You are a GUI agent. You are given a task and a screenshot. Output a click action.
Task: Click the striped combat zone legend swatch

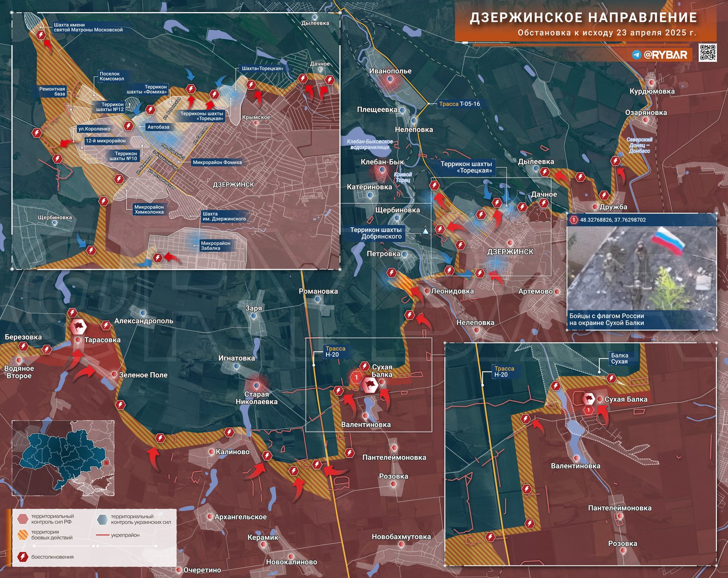tap(22, 535)
